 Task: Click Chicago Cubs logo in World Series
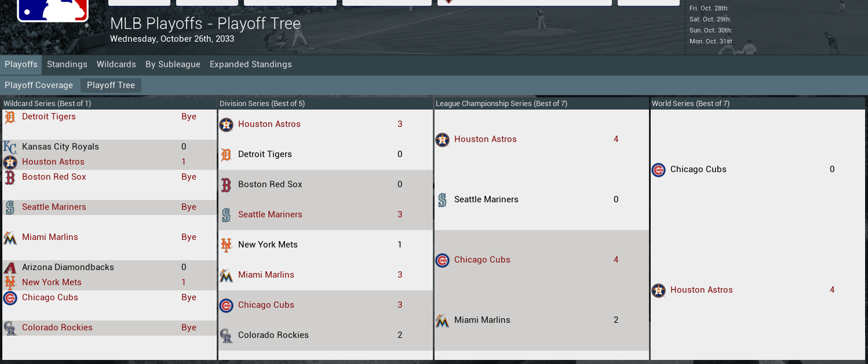pyautogui.click(x=658, y=170)
